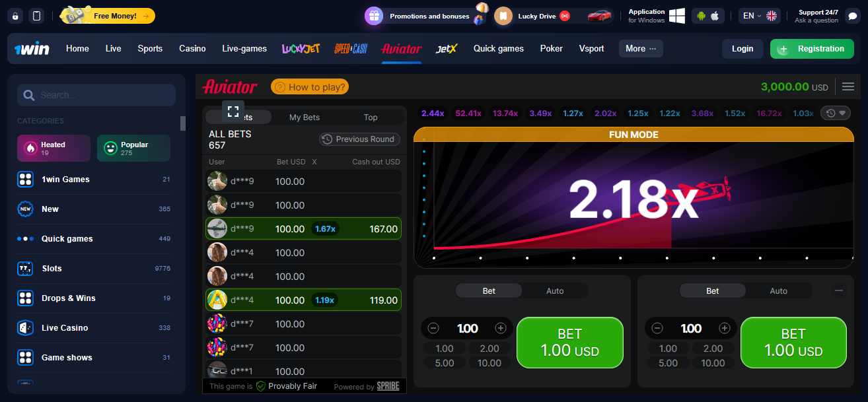Open the Live-games menu item

click(244, 48)
